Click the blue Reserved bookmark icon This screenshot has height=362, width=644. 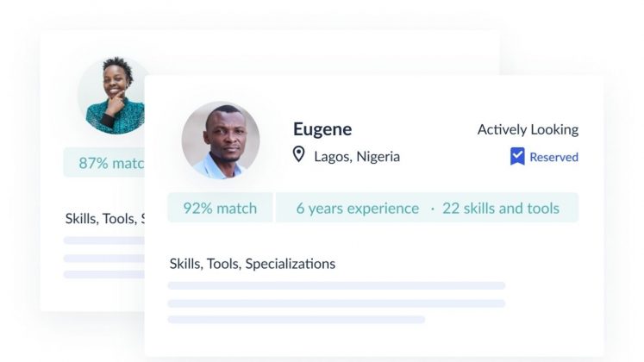pos(517,156)
